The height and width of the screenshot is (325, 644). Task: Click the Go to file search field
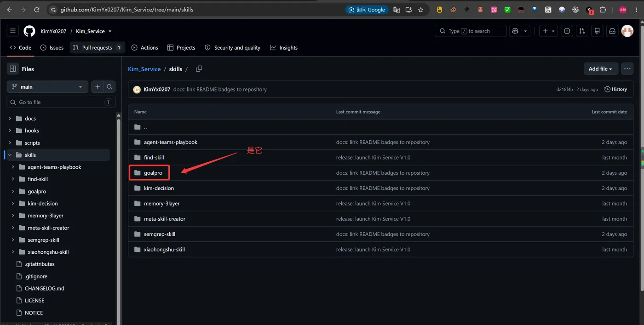coord(60,102)
